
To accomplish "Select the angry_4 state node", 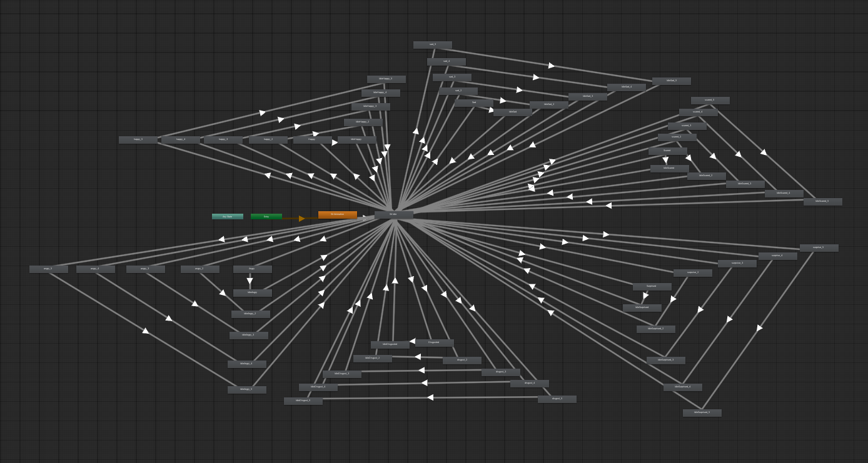I will point(96,269).
